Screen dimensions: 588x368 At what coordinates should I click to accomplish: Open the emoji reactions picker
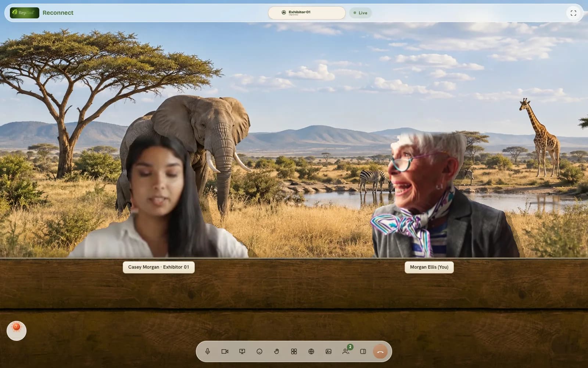[259, 351]
